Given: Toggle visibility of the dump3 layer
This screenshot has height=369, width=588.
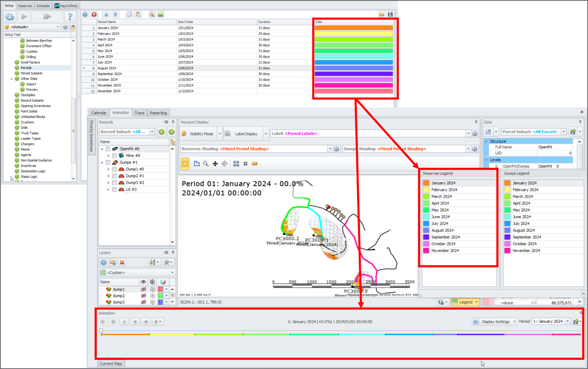Looking at the screenshot, I should point(144,302).
